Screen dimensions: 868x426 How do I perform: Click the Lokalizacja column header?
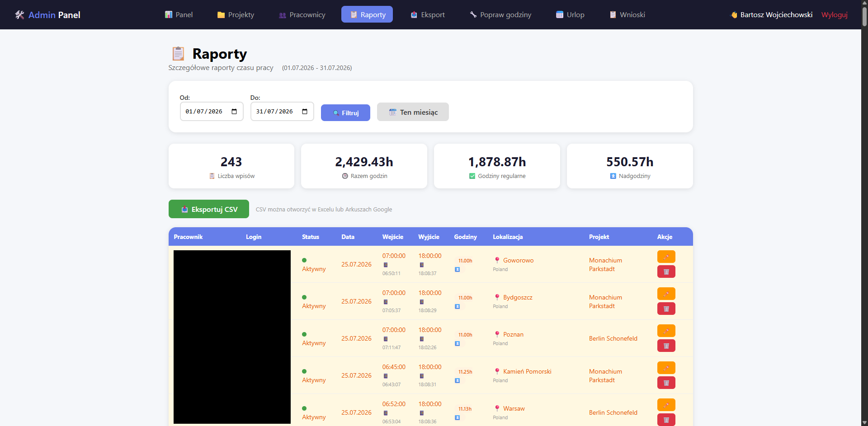[508, 237]
